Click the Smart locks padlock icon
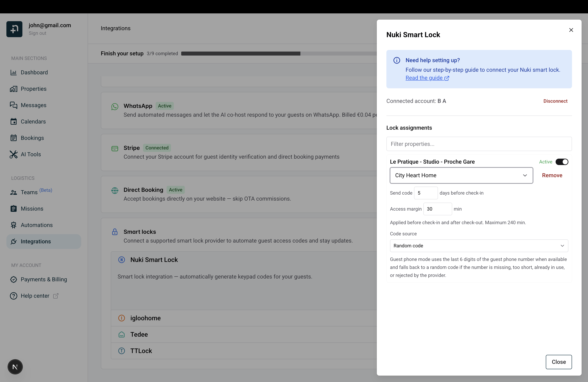The height and width of the screenshot is (382, 588). [115, 232]
